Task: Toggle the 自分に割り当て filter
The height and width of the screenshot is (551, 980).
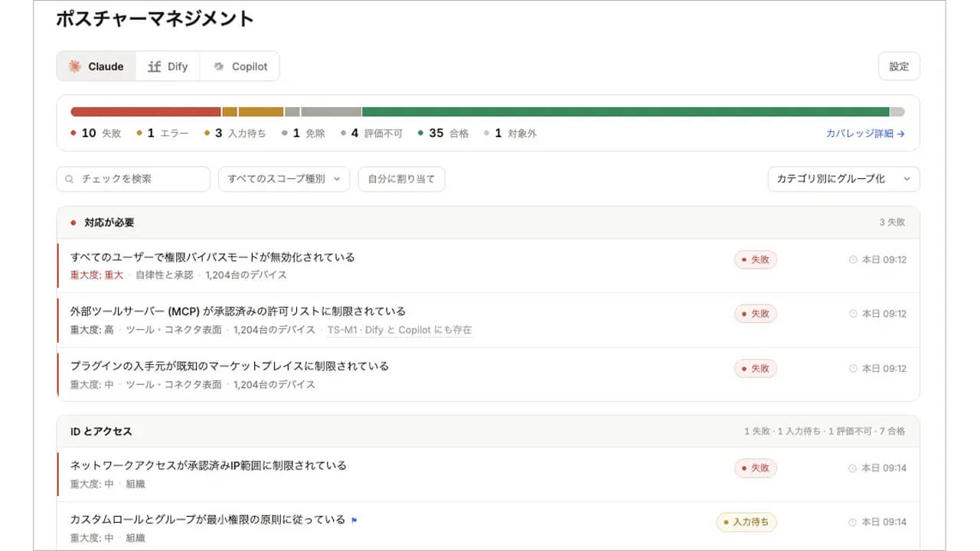Action: pos(401,179)
